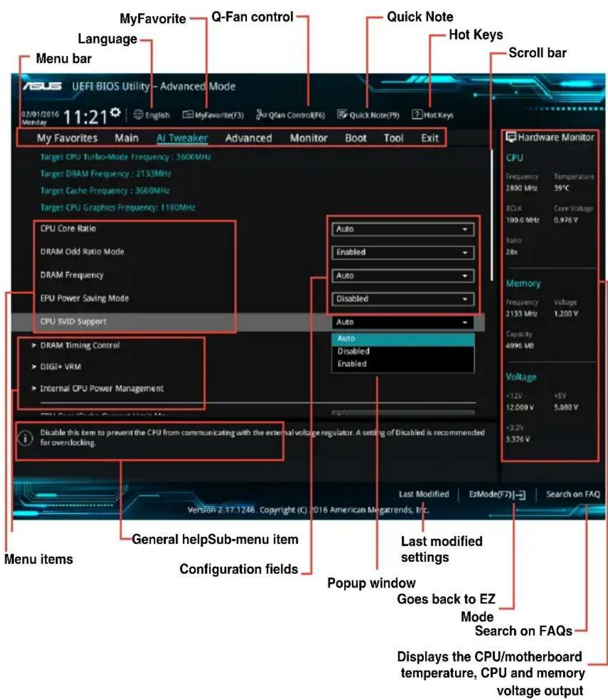Screen dimensions: 608x700
Task: Go to the Monitor tab
Action: tap(309, 138)
